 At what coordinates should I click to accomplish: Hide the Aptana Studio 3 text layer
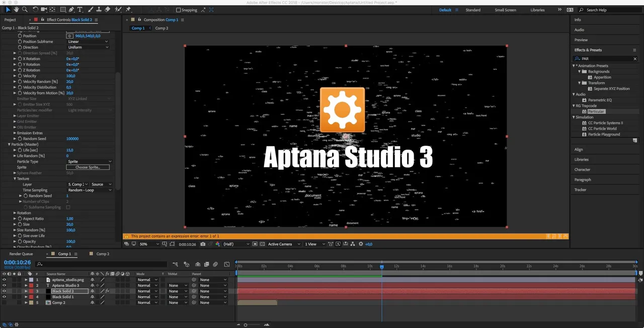pos(4,285)
